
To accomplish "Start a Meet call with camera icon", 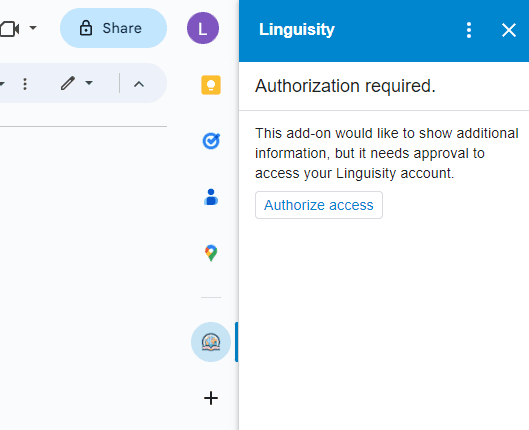I will click(x=9, y=28).
